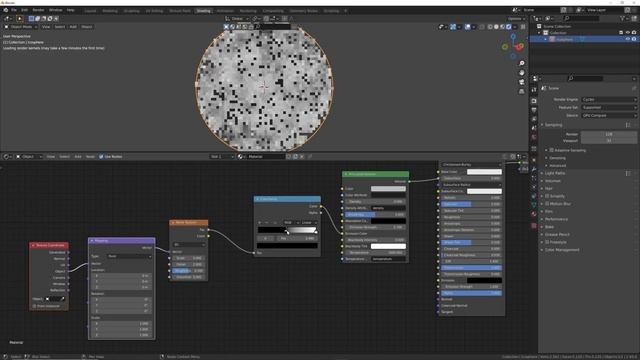
Task: Open the Slot 1 material slot selector
Action: [x=222, y=156]
